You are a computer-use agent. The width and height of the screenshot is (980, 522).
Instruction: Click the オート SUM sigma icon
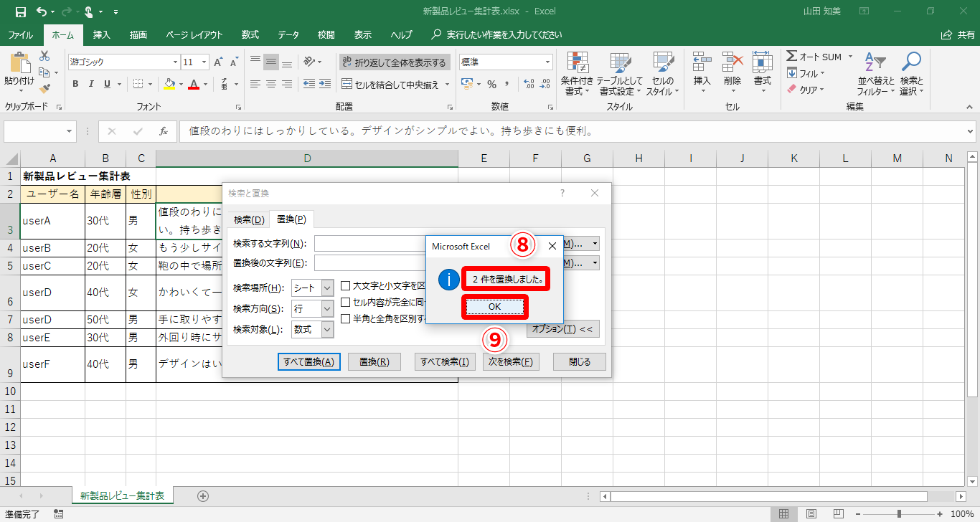tap(792, 57)
